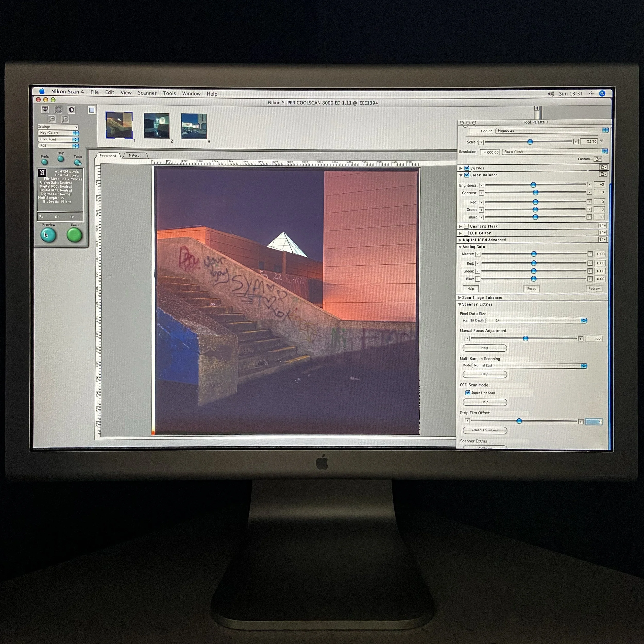Click the half-circle contrast icon
Image resolution: width=644 pixels, height=644 pixels.
pyautogui.click(x=71, y=110)
